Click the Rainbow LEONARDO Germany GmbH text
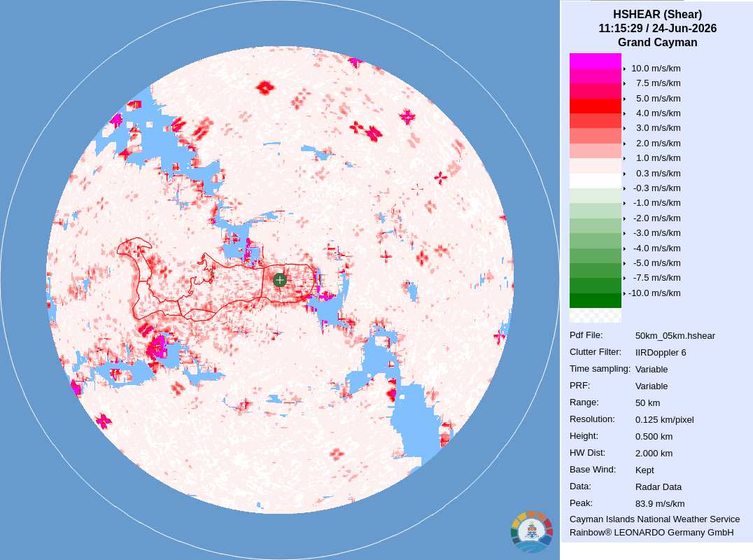 [652, 533]
